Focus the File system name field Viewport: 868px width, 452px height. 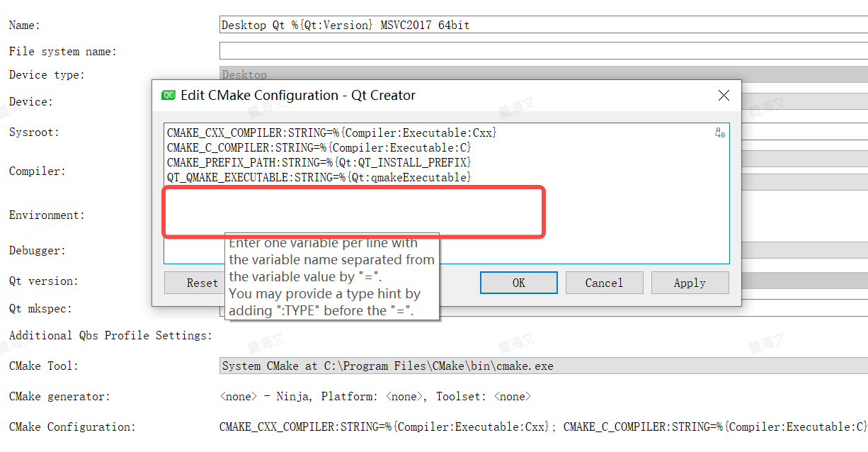542,51
